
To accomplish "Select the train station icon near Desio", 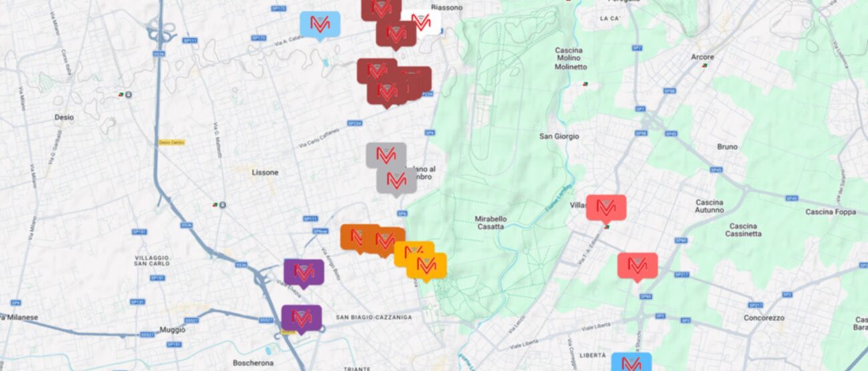I will [x=125, y=94].
